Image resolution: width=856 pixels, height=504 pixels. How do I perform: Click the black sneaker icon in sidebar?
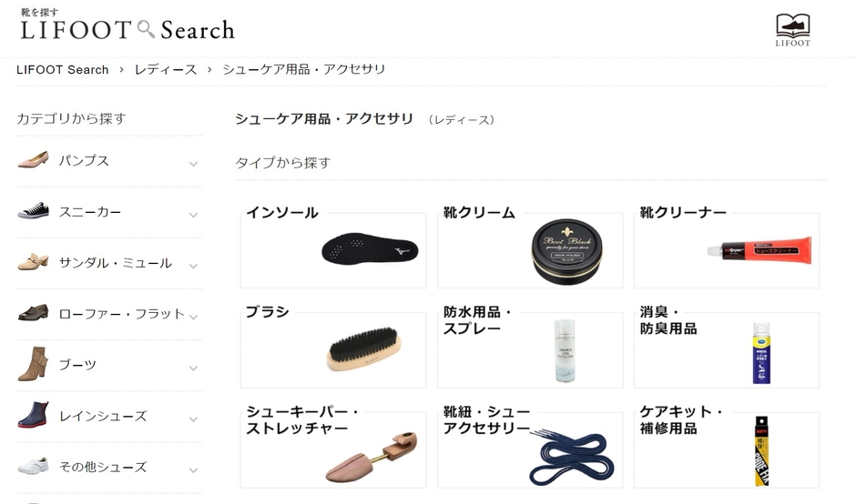tap(33, 211)
